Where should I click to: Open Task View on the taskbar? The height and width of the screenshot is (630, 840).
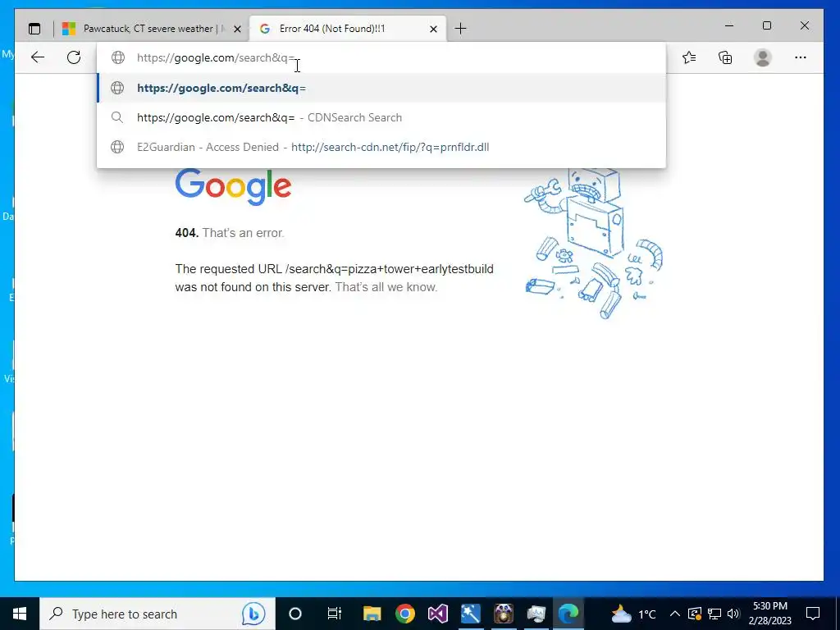pyautogui.click(x=334, y=614)
